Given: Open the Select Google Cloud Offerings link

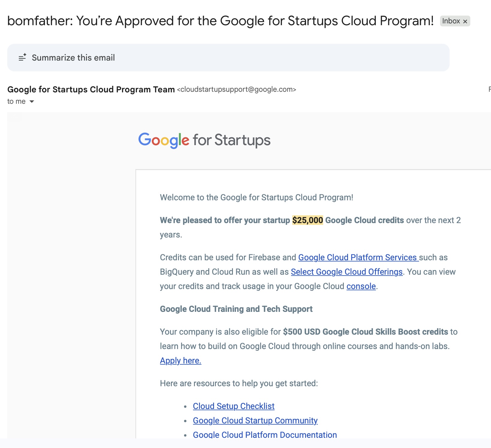Looking at the screenshot, I should (x=346, y=272).
